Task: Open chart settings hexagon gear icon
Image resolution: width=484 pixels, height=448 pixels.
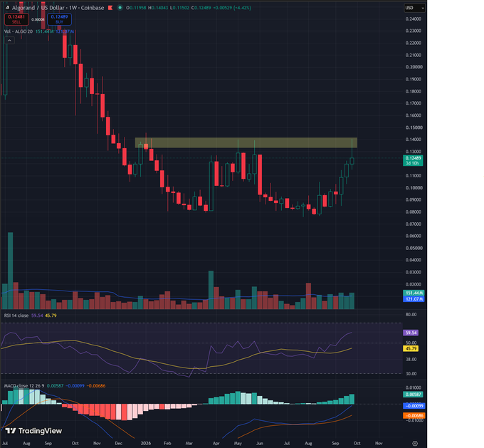Action: [415, 443]
